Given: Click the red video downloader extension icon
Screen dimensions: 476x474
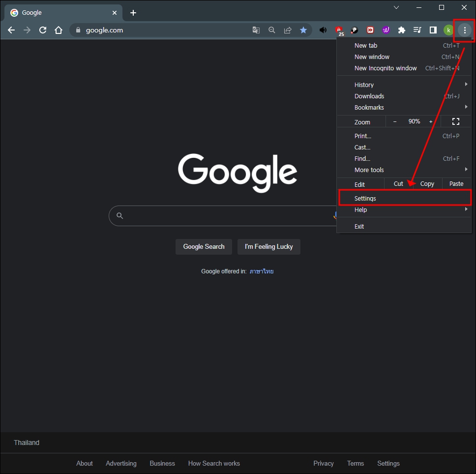Looking at the screenshot, I should (x=370, y=30).
